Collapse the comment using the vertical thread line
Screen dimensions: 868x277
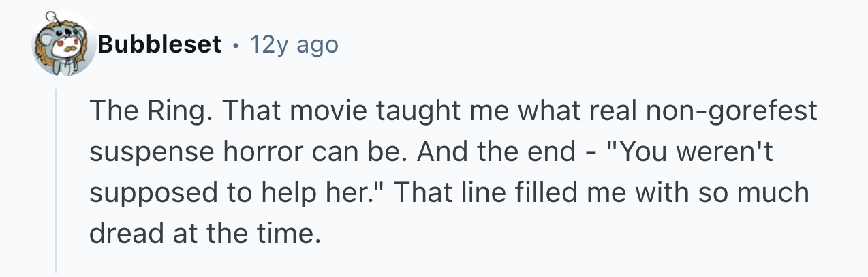point(57,184)
